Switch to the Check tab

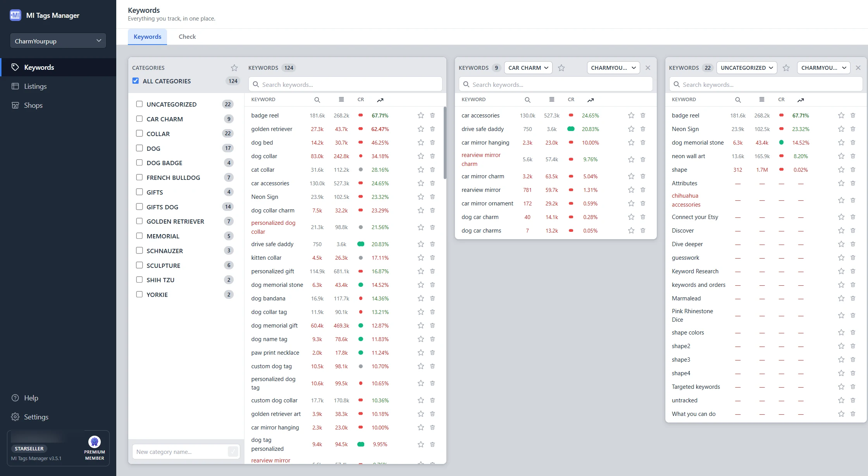point(187,37)
